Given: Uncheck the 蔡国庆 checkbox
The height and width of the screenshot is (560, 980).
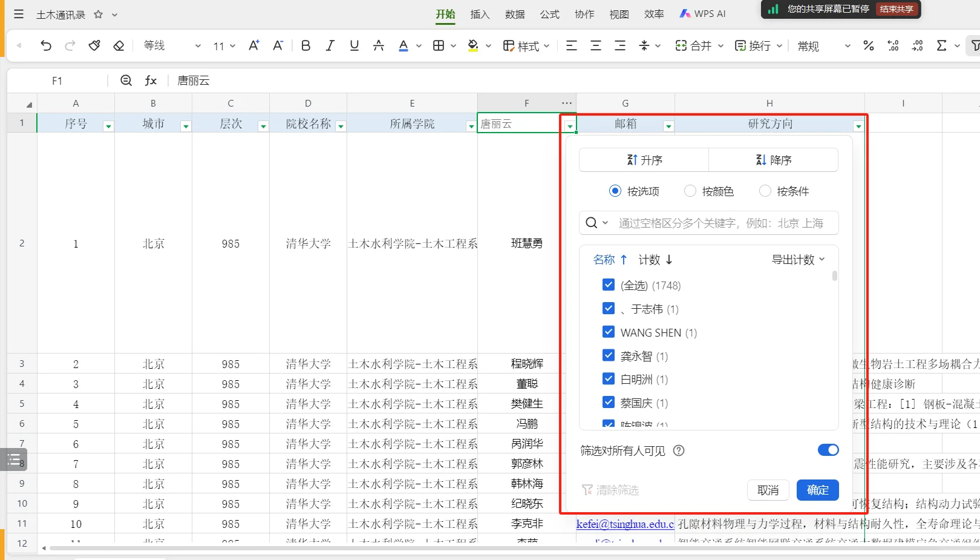Looking at the screenshot, I should pyautogui.click(x=609, y=402).
